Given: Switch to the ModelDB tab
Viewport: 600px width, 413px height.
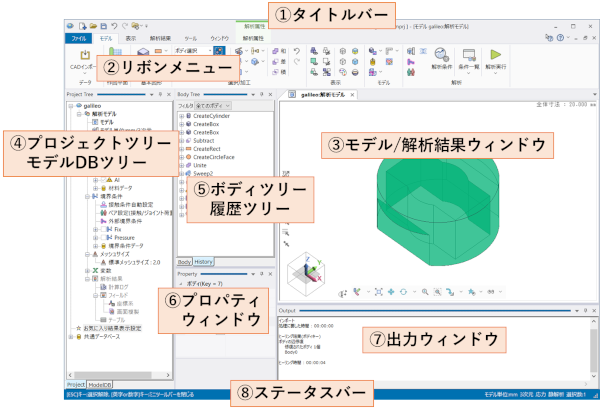Looking at the screenshot, I should click(101, 384).
